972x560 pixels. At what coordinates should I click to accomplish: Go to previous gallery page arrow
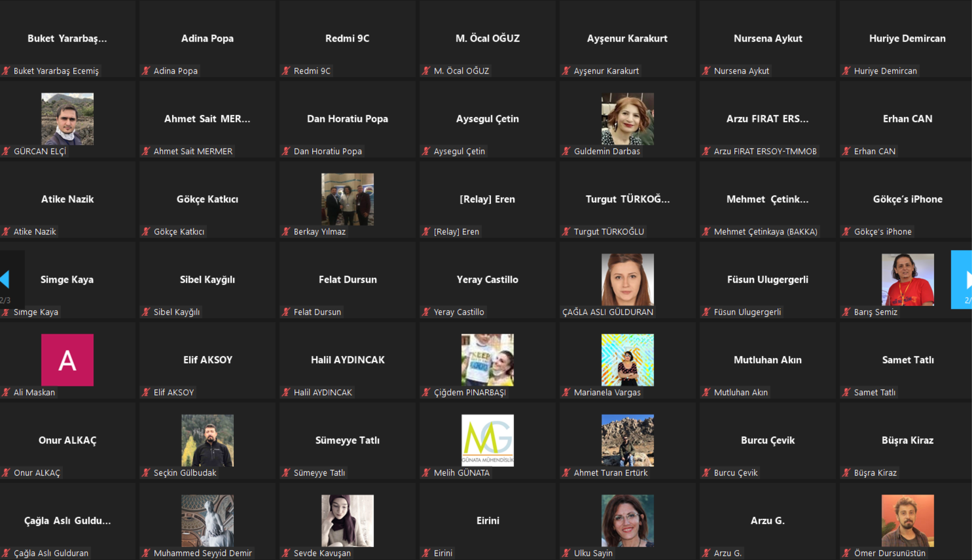[x=5, y=280]
